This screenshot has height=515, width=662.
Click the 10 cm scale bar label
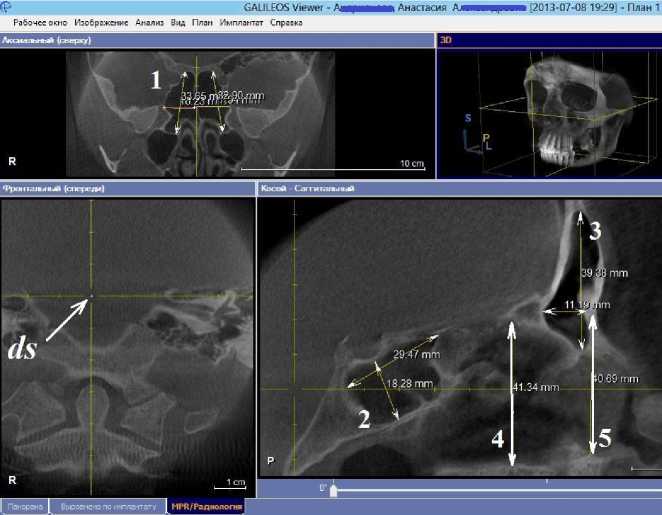click(412, 163)
